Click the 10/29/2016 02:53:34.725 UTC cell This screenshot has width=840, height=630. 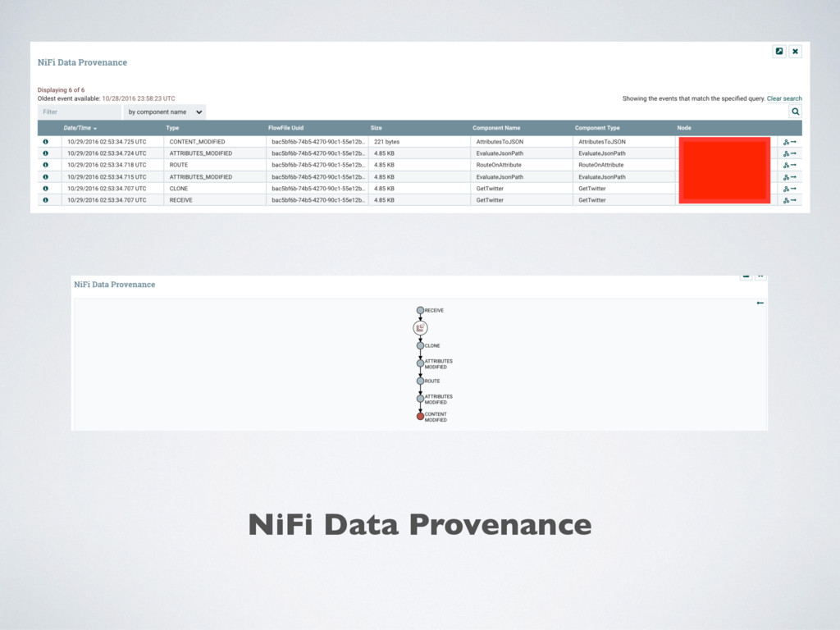[x=107, y=142]
